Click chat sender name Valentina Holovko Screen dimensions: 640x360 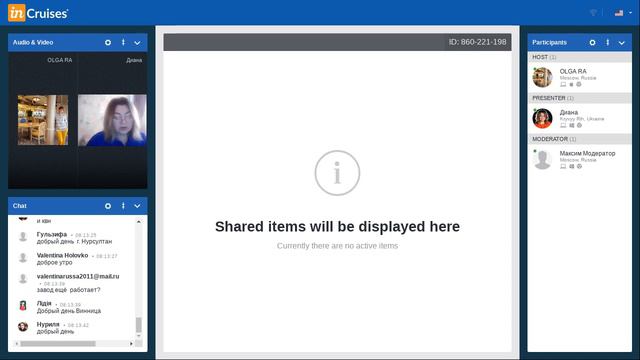tap(62, 255)
